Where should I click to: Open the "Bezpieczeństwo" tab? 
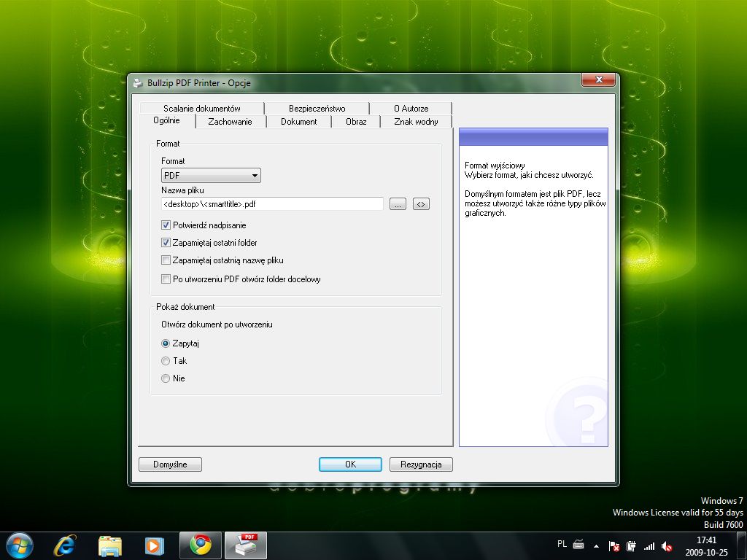[x=317, y=108]
